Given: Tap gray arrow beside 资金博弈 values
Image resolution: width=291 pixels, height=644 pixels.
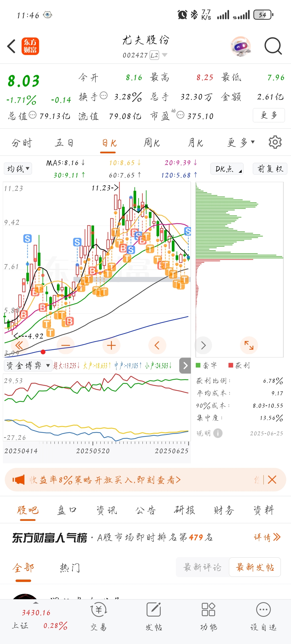Looking at the screenshot, I should [x=185, y=366].
